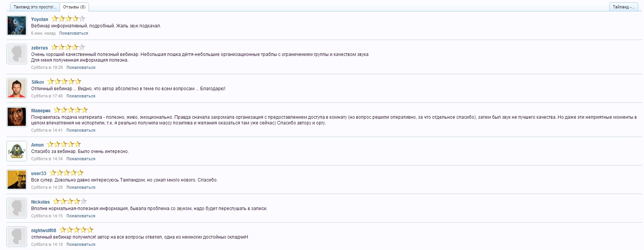The height and width of the screenshot is (250, 644).
Task: Click the star rating beside nightwolf08
Action: (x=76, y=230)
